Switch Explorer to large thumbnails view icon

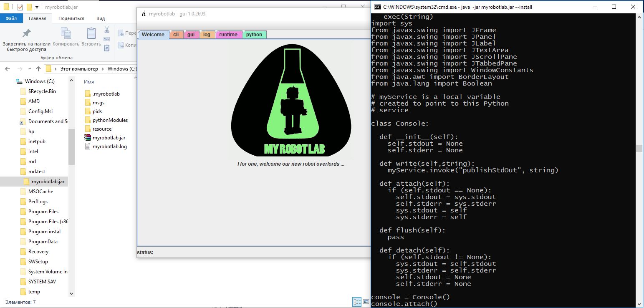(366, 301)
